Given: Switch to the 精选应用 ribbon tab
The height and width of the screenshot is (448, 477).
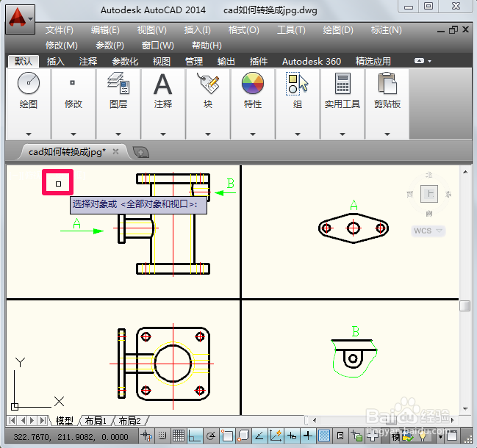Looking at the screenshot, I should [x=373, y=62].
